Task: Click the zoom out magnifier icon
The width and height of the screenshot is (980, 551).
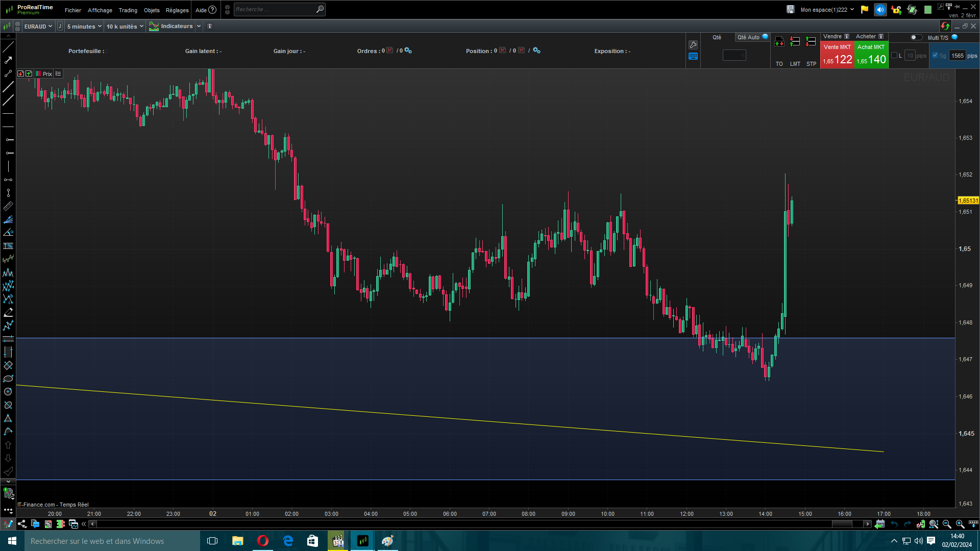Action: tap(947, 524)
